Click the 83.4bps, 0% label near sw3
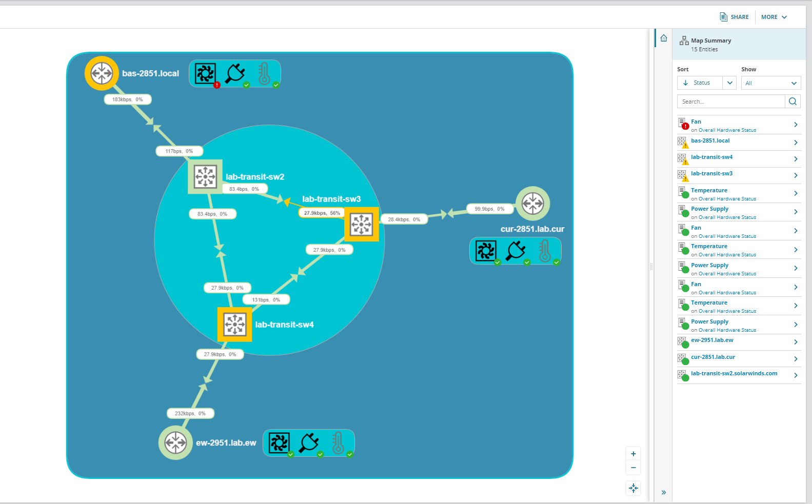Screen dimensions: 812x504 pos(244,189)
